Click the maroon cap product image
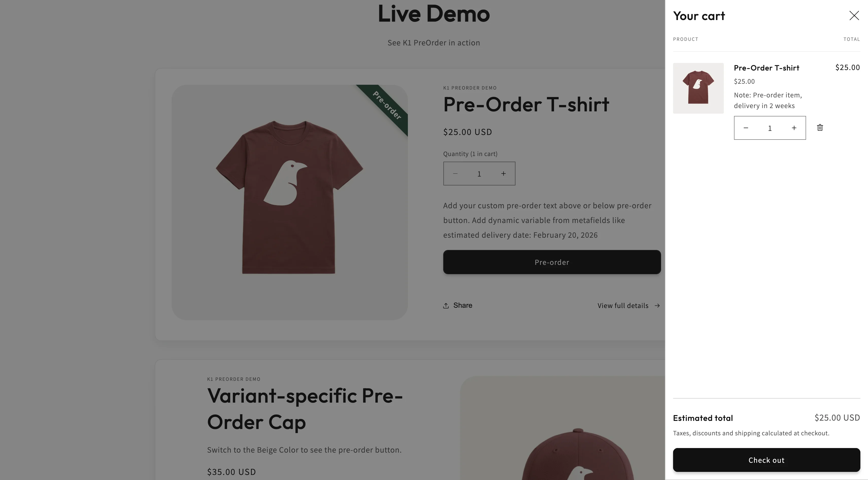The width and height of the screenshot is (868, 480). click(x=563, y=428)
